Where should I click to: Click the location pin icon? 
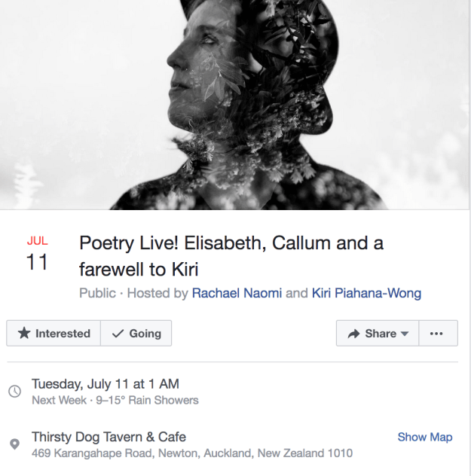[14, 444]
